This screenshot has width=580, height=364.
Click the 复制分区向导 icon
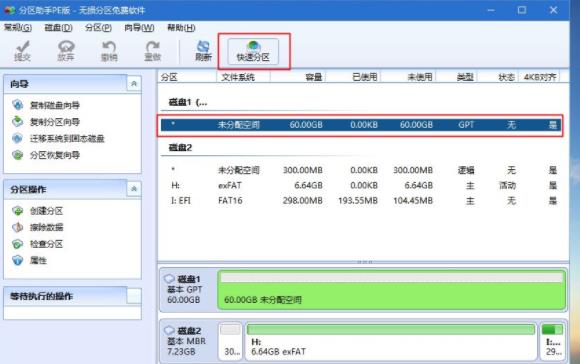[17, 121]
